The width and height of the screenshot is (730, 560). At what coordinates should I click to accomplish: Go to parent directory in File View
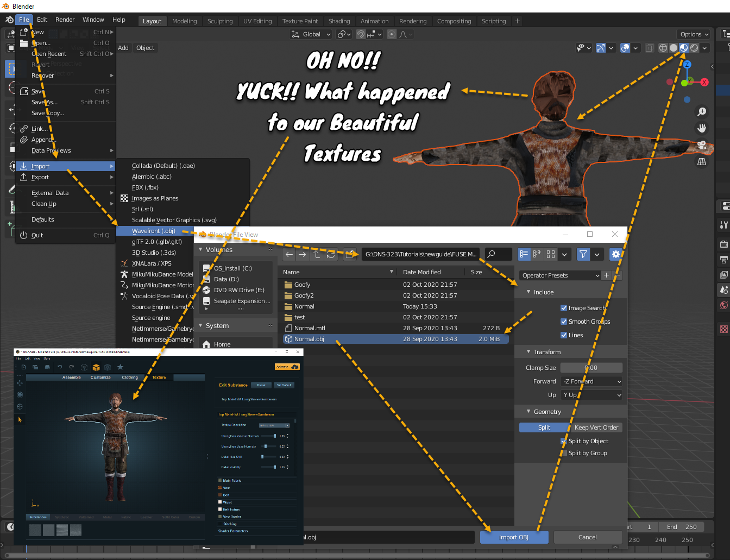click(x=317, y=254)
